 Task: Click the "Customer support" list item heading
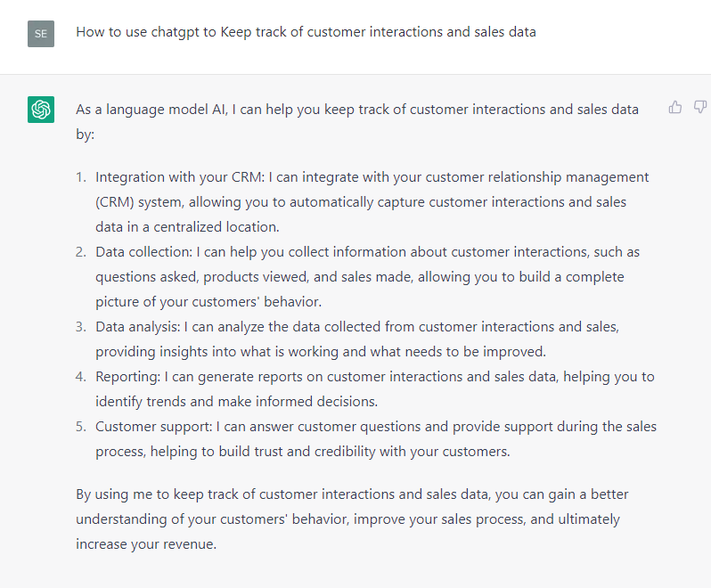154,427
